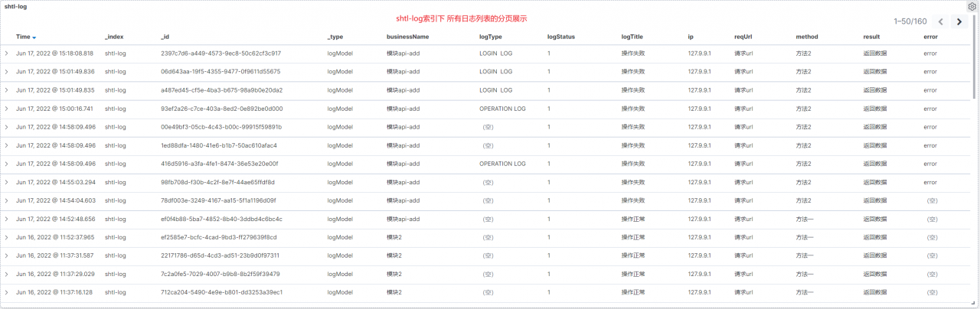Click the _id column header
This screenshot has height=309, width=980.
pos(165,37)
